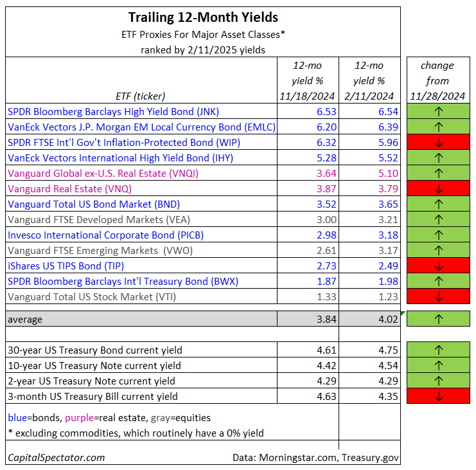Select 'SPDR FTSE Int'l Gov't Inflation-Protected Bond (WIP)'
The width and height of the screenshot is (476, 470).
(124, 143)
